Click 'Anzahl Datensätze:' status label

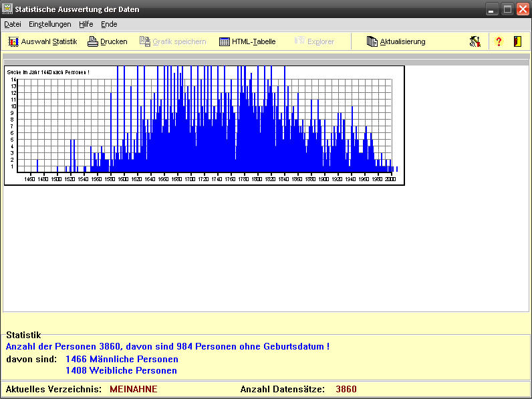(282, 389)
